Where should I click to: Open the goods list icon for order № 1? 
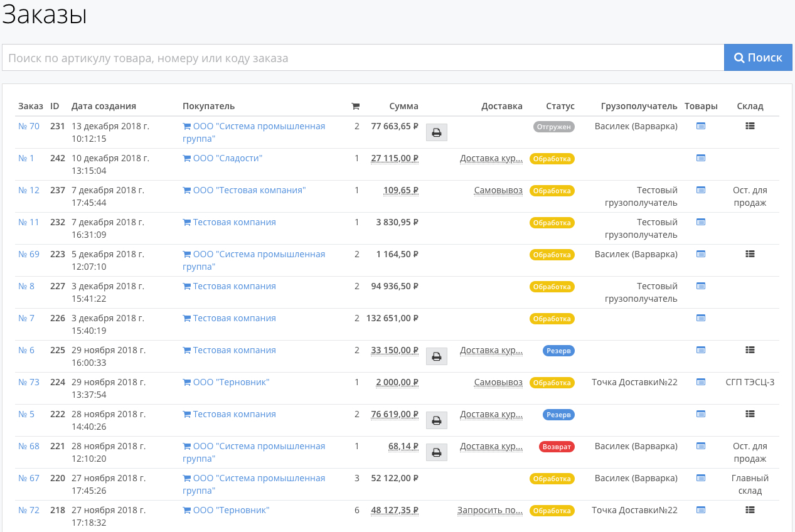(x=701, y=158)
